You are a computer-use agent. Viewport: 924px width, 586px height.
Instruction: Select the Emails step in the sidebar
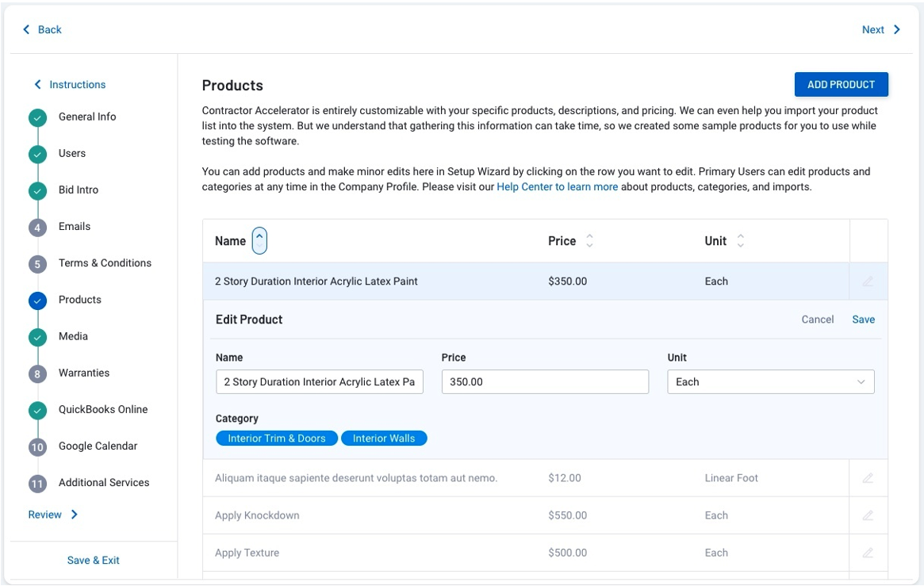(x=74, y=226)
